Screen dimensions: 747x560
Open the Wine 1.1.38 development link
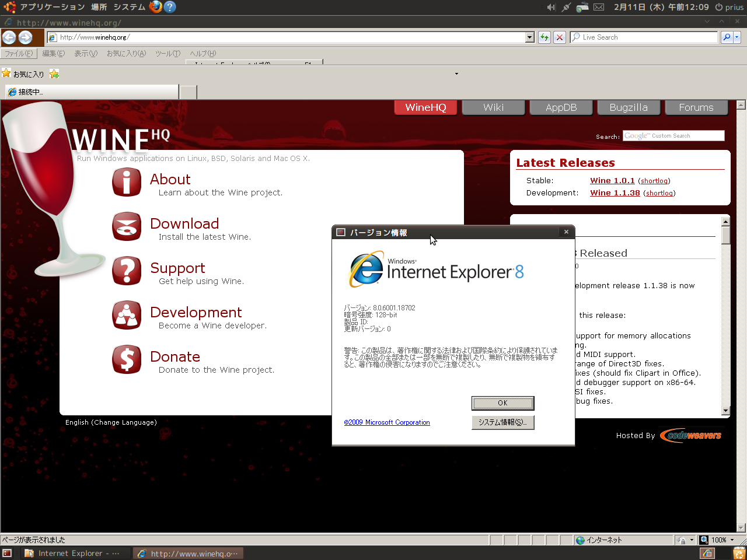pyautogui.click(x=615, y=193)
